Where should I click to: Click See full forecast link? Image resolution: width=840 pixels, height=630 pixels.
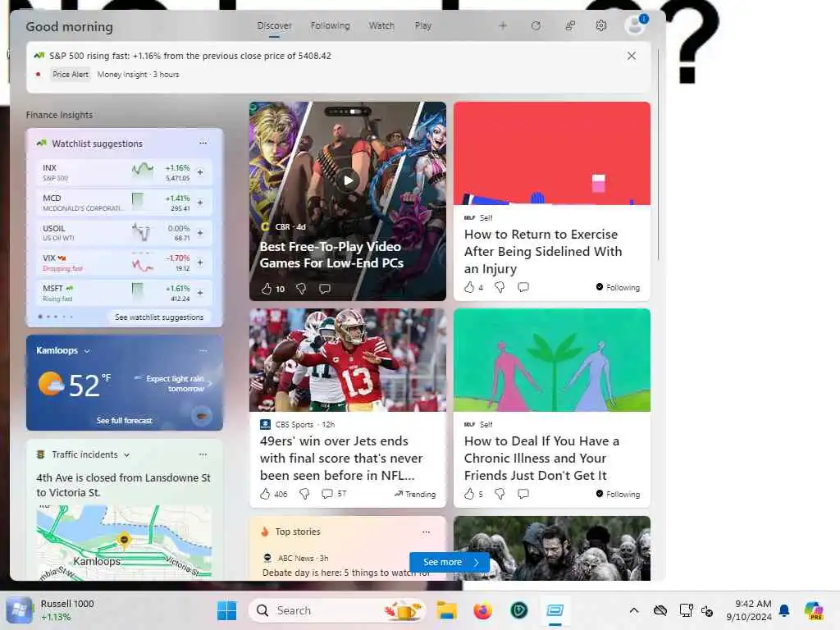click(x=125, y=421)
